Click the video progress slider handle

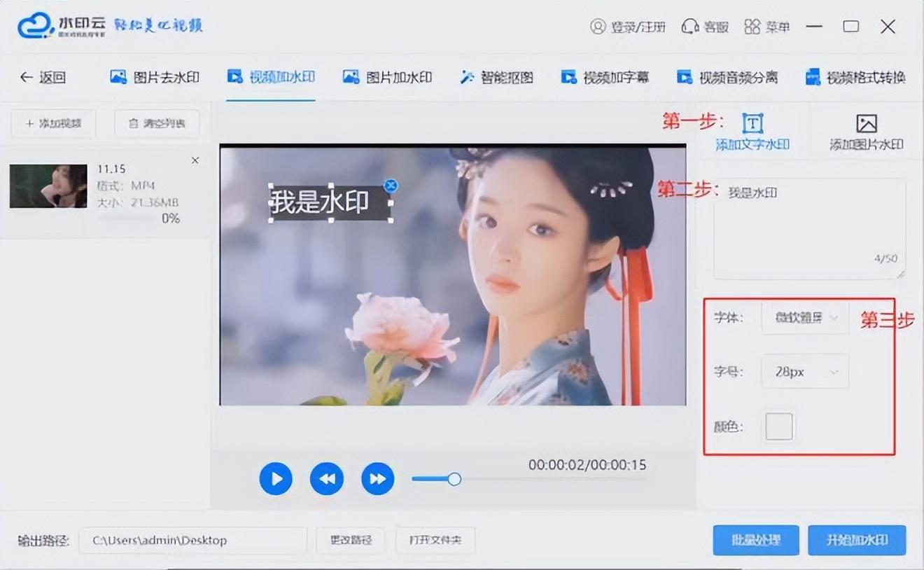[454, 479]
